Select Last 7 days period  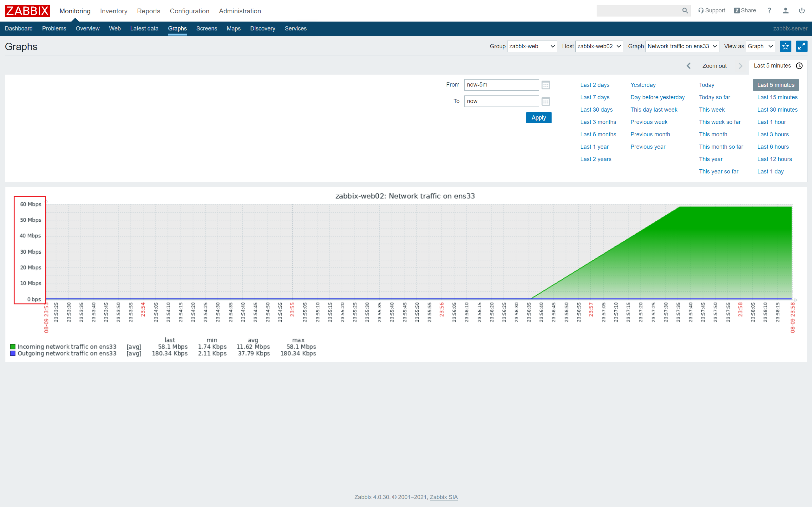coord(595,97)
